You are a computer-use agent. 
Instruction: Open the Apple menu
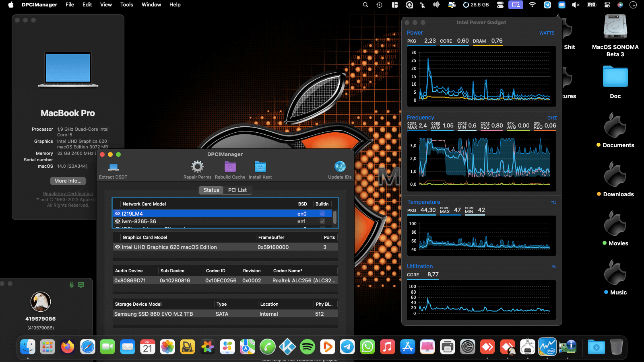(x=11, y=5)
